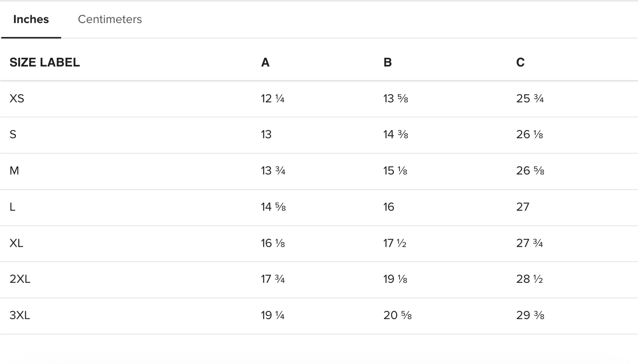Click the S value 13 in column A
The image size is (638, 364).
pyautogui.click(x=266, y=135)
